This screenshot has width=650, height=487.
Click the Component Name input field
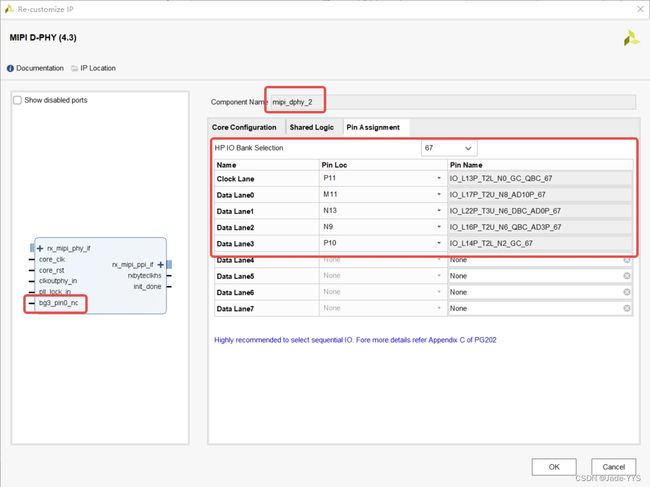[x=453, y=102]
